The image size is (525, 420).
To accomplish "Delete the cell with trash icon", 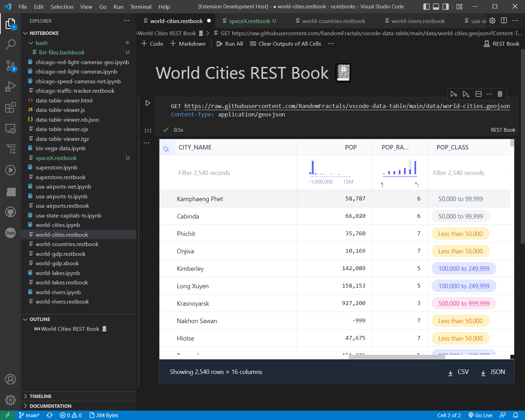I will point(500,94).
